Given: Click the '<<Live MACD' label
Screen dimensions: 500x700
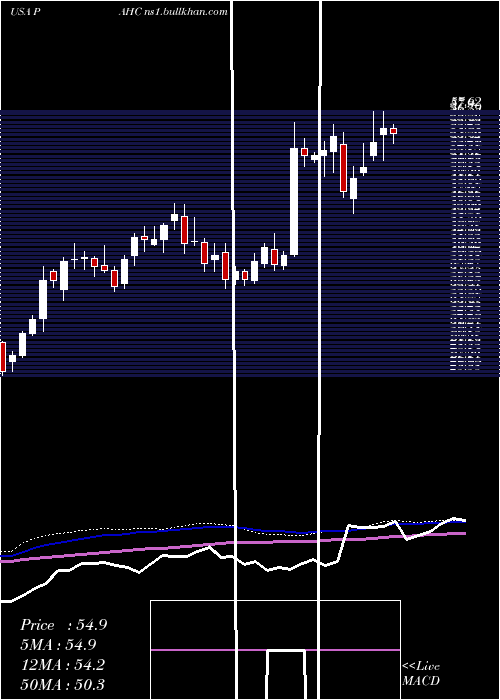Looking at the screenshot, I should pos(421,673).
